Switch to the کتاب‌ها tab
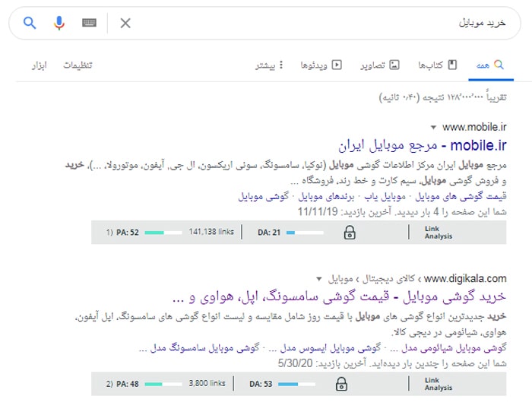The image size is (532, 415). coord(437,65)
